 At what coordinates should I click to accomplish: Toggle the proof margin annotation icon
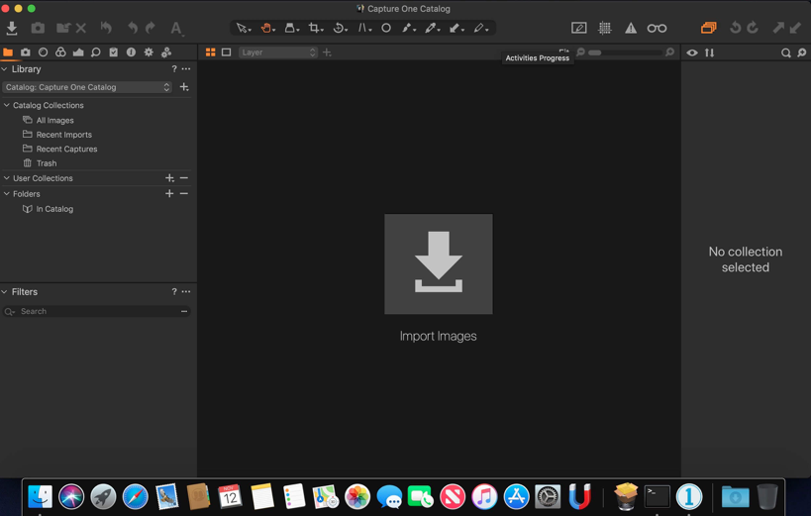pyautogui.click(x=579, y=28)
